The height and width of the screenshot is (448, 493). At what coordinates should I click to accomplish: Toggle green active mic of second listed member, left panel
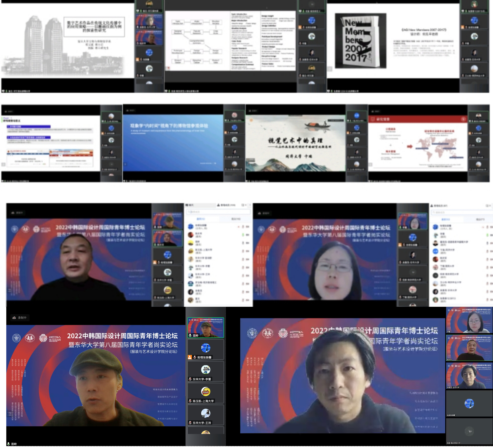coord(243,235)
